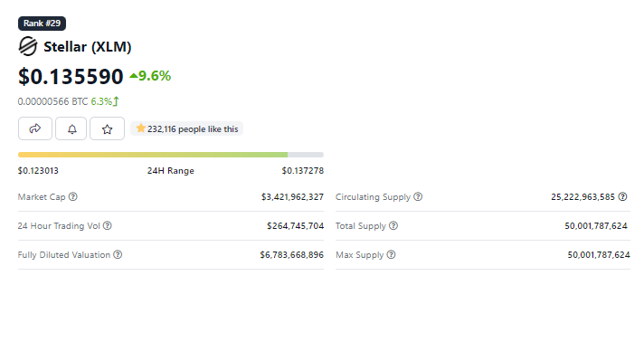Screen dimensions: 644x342
Task: Click the $0.135590 price value
Action: [x=71, y=77]
